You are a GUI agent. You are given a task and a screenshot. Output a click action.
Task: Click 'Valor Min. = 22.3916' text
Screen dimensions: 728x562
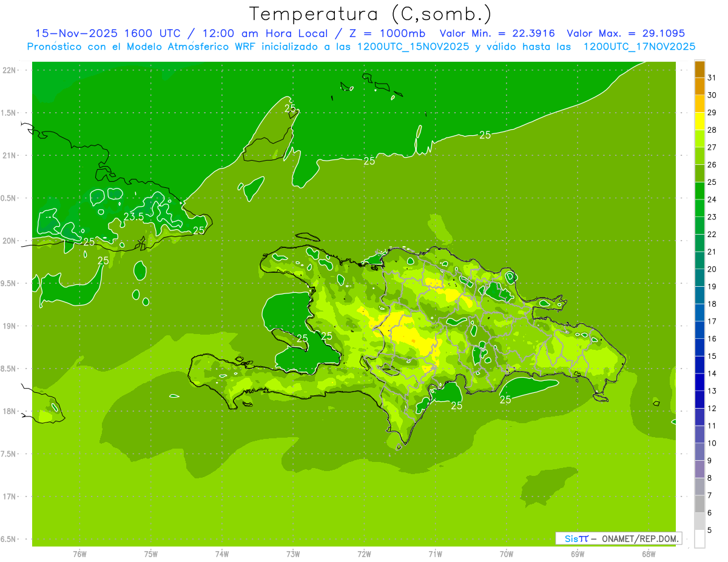tap(497, 33)
